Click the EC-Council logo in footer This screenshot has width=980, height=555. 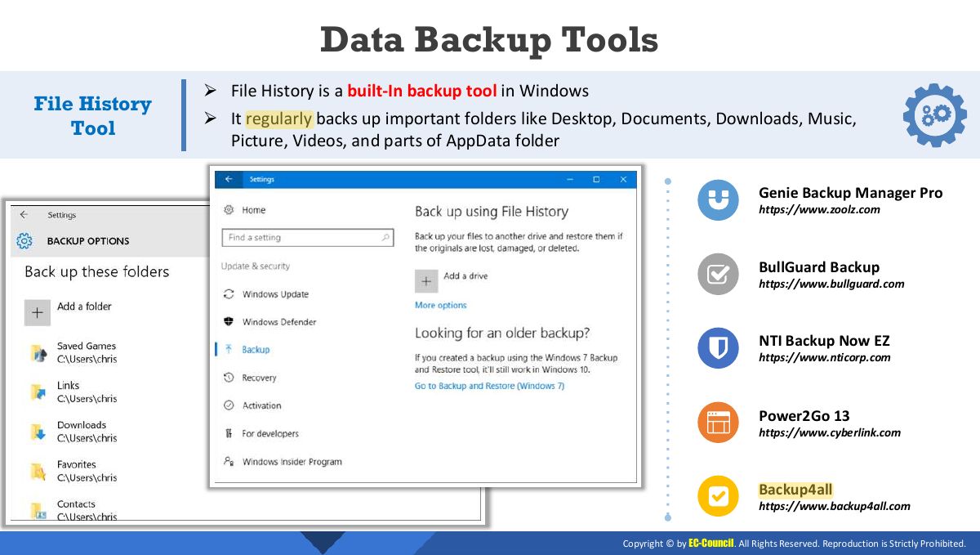(x=711, y=543)
